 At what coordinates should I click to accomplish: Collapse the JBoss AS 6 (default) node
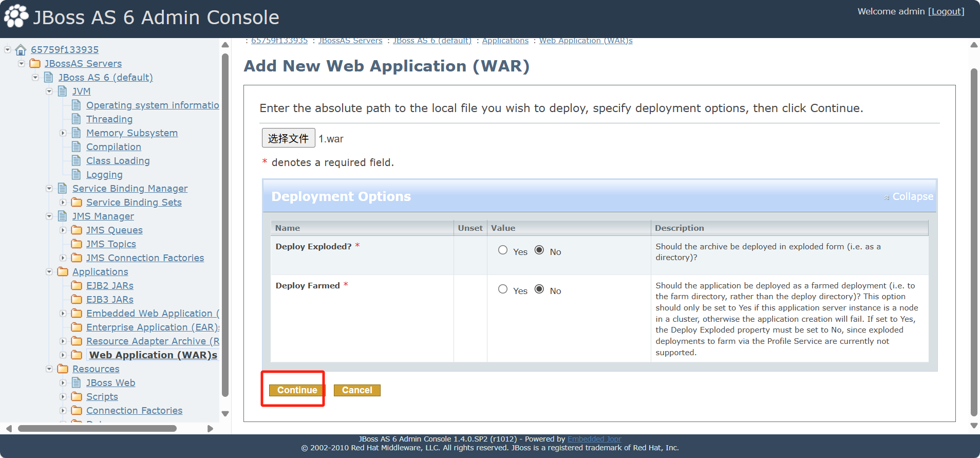(x=35, y=78)
